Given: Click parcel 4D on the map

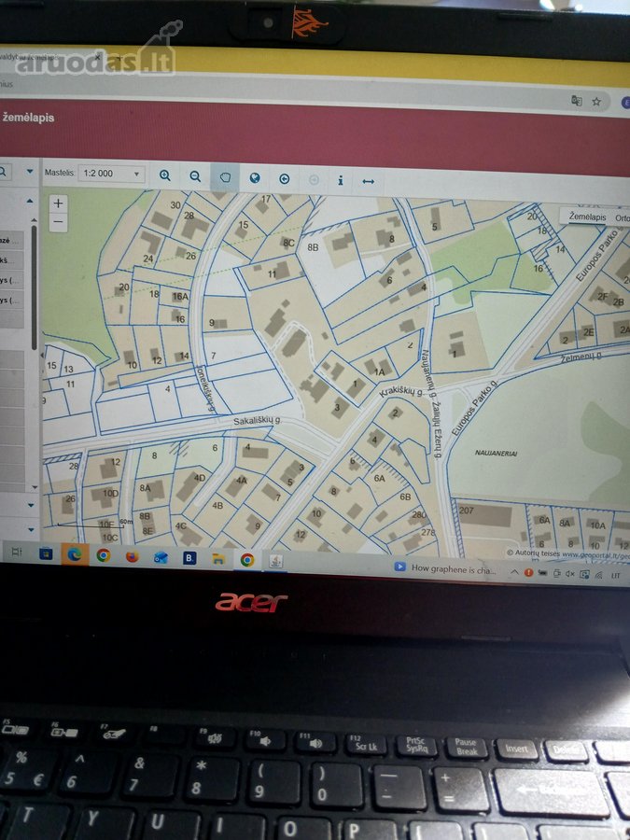Looking at the screenshot, I should (200, 478).
